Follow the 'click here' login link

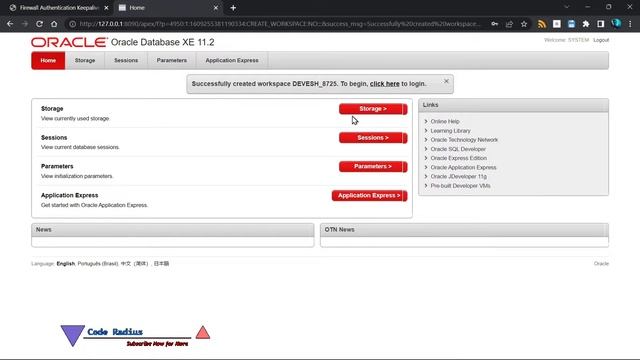(384, 84)
